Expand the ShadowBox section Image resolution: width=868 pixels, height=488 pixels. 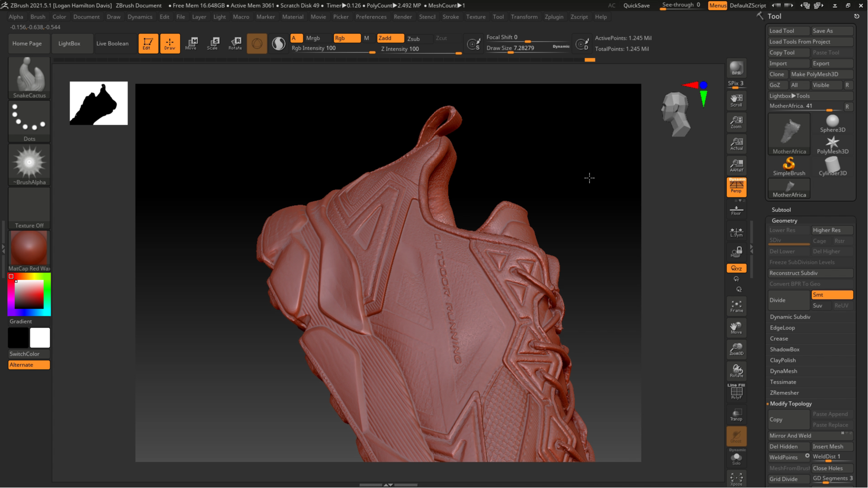click(784, 349)
